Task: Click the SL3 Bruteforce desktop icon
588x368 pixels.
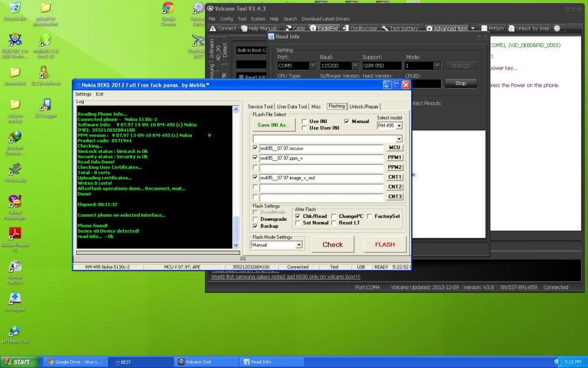Action: 45,75
